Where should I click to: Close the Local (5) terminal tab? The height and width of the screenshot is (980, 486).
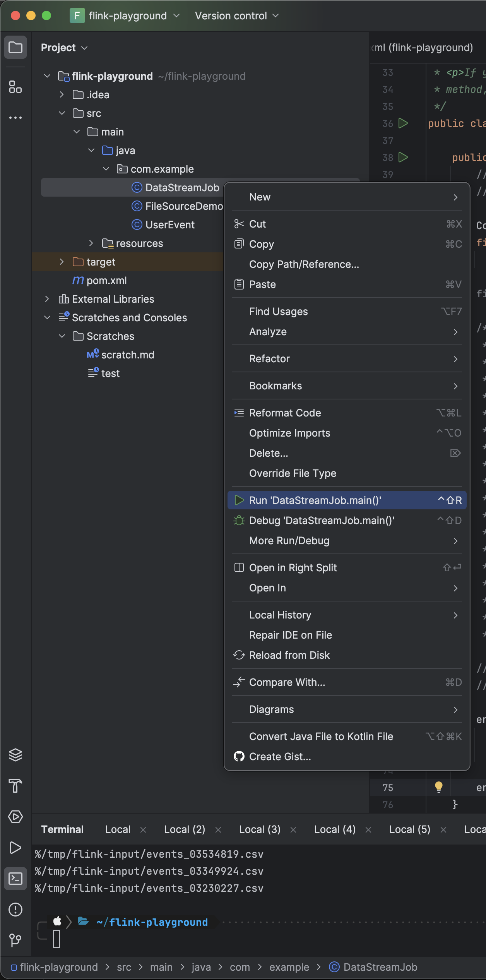(x=443, y=829)
